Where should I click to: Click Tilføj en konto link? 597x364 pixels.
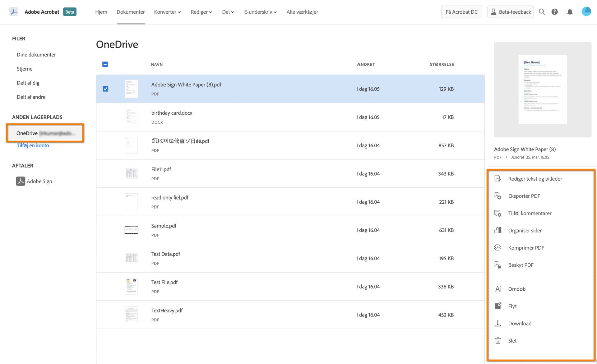32,145
